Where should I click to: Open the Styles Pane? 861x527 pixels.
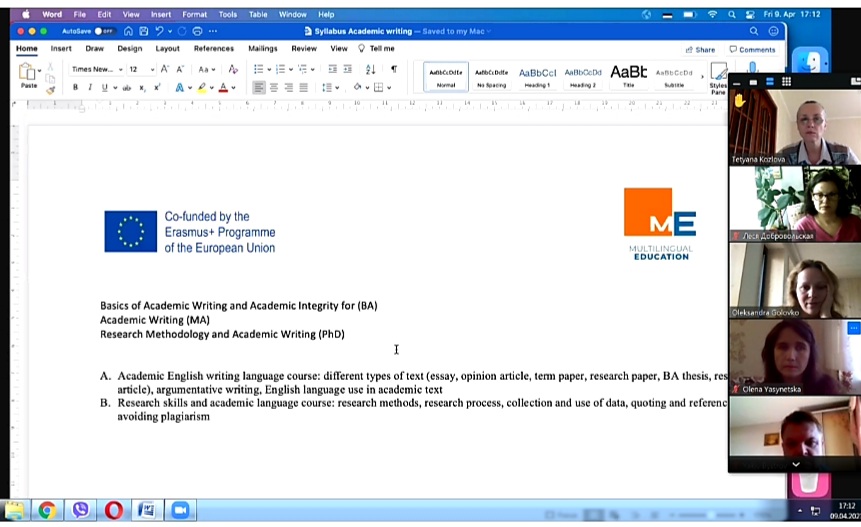[718, 79]
